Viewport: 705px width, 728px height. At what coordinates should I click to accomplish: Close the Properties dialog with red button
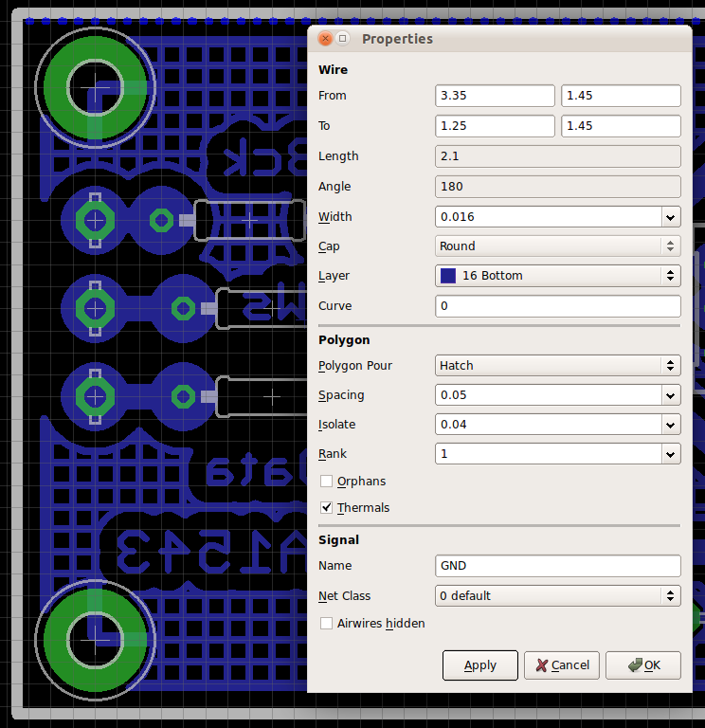coord(325,39)
